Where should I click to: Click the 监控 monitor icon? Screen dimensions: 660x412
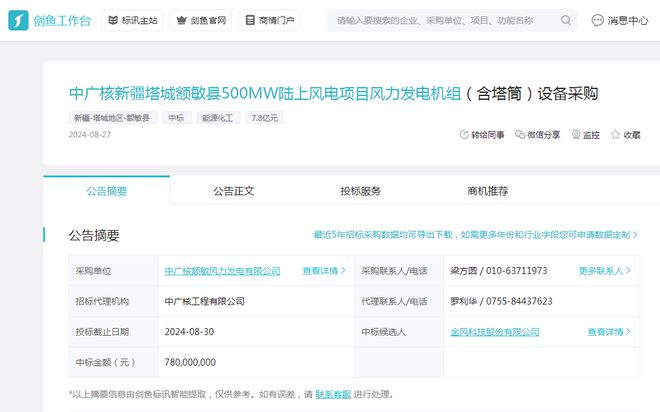[576, 135]
